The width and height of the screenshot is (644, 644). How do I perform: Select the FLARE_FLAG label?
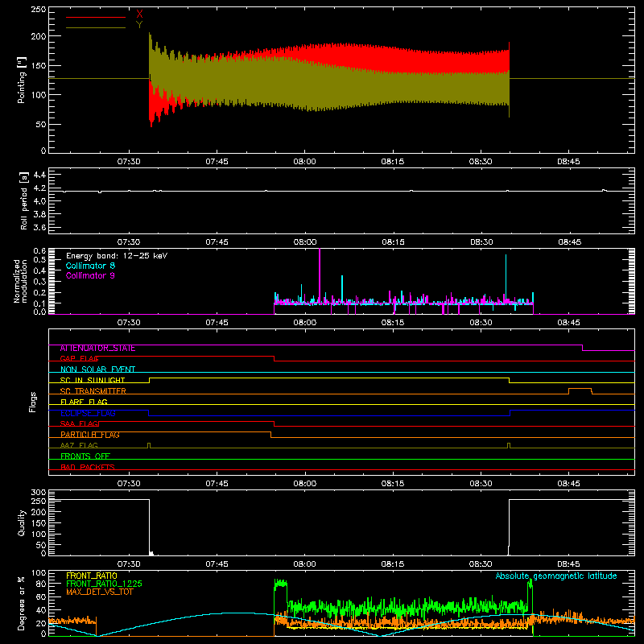tap(84, 402)
